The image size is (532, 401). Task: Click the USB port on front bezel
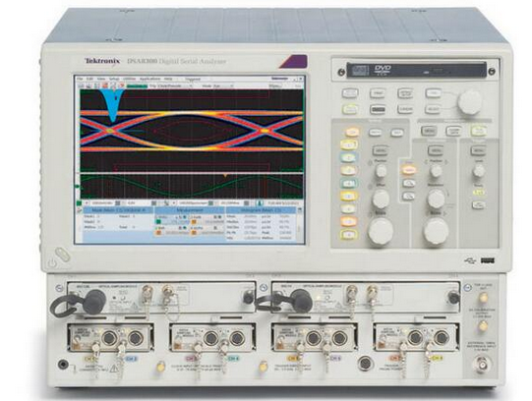pyautogui.click(x=487, y=260)
